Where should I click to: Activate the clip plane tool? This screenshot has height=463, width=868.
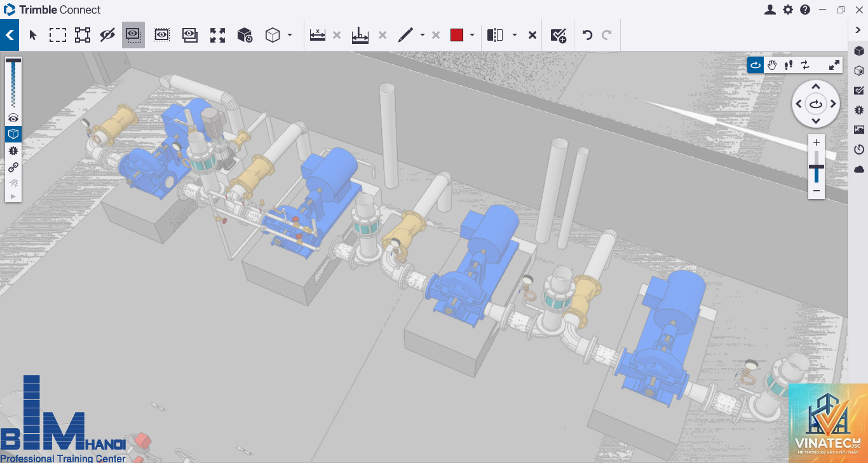coord(495,36)
